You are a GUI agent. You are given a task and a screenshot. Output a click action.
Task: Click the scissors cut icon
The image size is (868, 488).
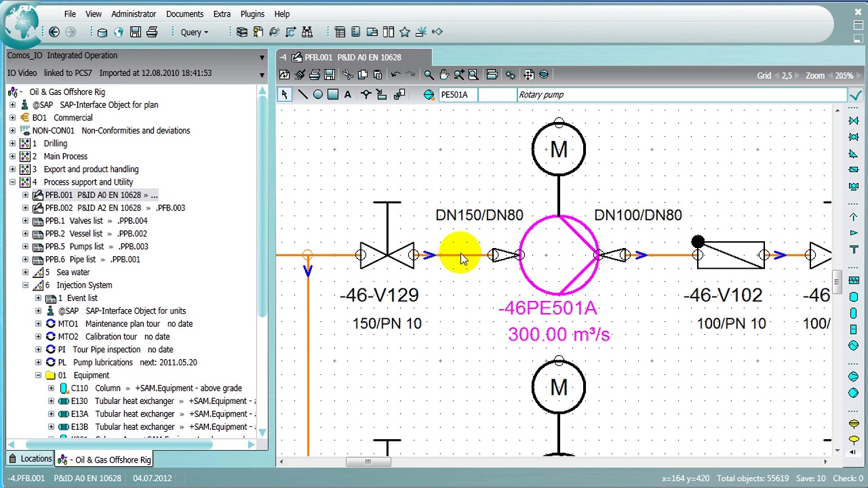[x=347, y=75]
